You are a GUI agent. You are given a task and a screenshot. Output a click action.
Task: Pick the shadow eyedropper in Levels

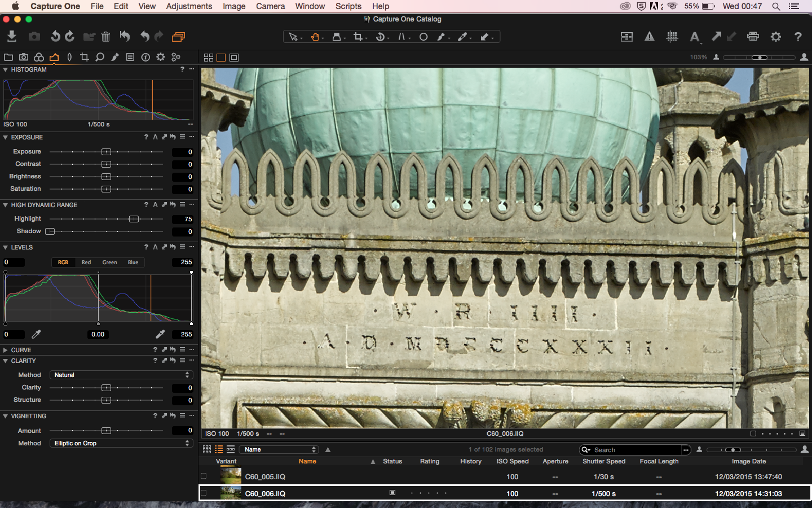[x=36, y=334]
